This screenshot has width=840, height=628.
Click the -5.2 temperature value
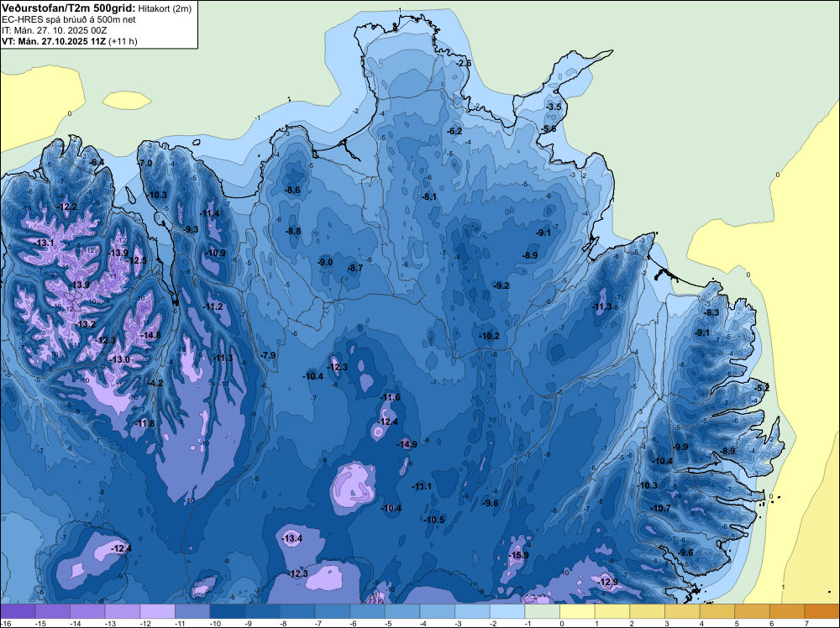coord(762,388)
